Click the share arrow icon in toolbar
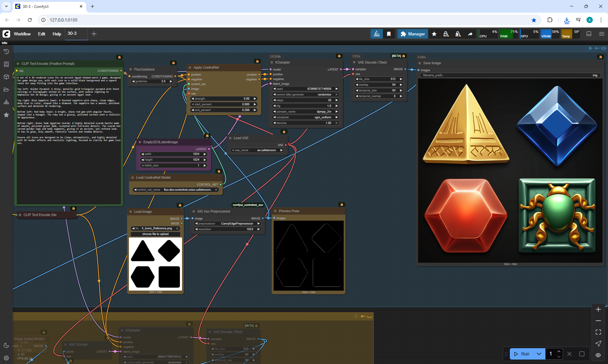 (x=470, y=34)
